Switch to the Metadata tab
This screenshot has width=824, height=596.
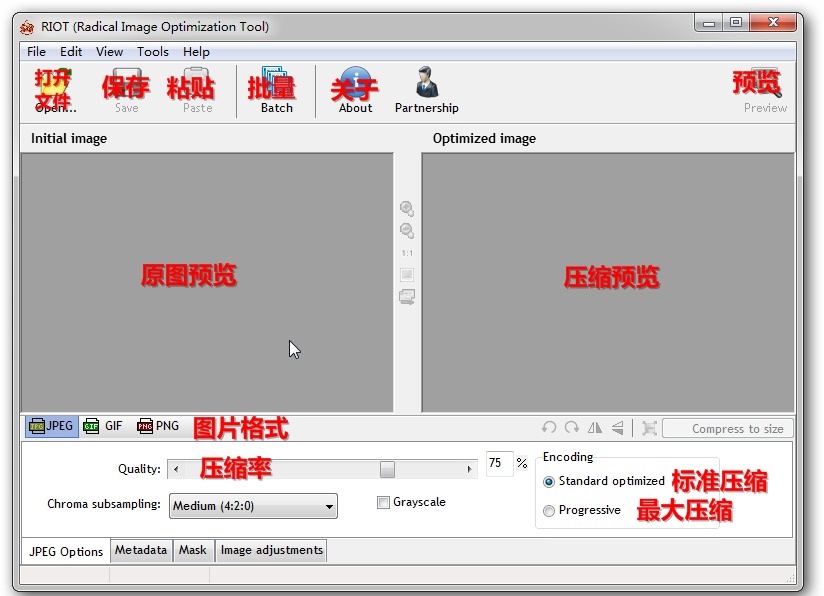tap(141, 550)
